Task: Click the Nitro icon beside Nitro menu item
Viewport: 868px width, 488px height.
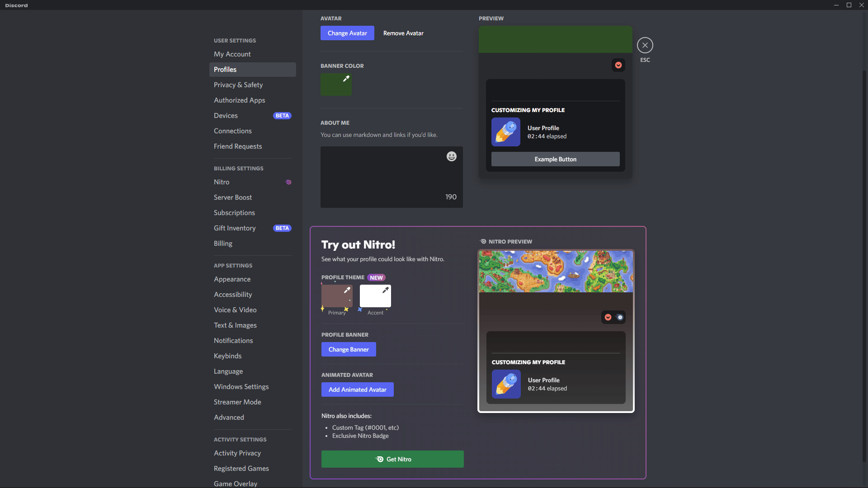Action: point(288,182)
